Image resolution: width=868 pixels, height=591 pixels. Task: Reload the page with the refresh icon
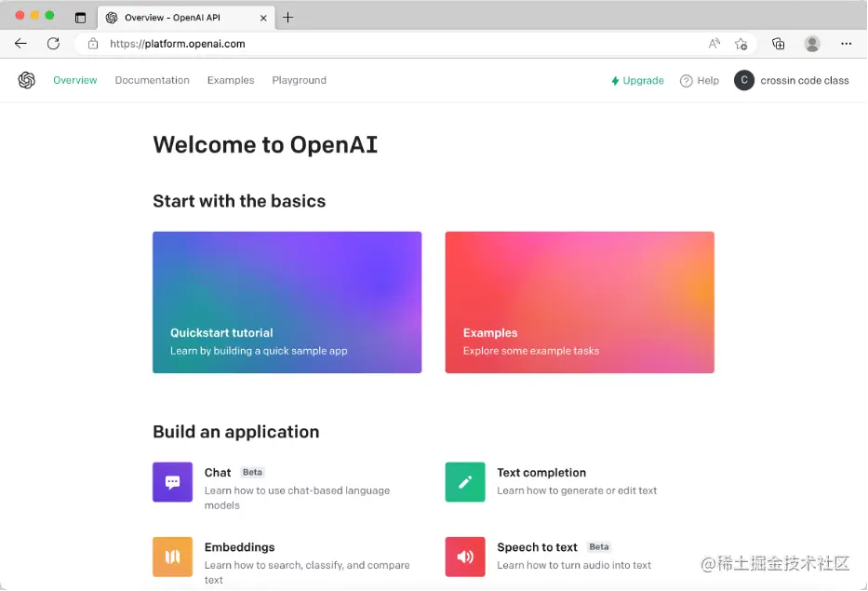point(53,44)
